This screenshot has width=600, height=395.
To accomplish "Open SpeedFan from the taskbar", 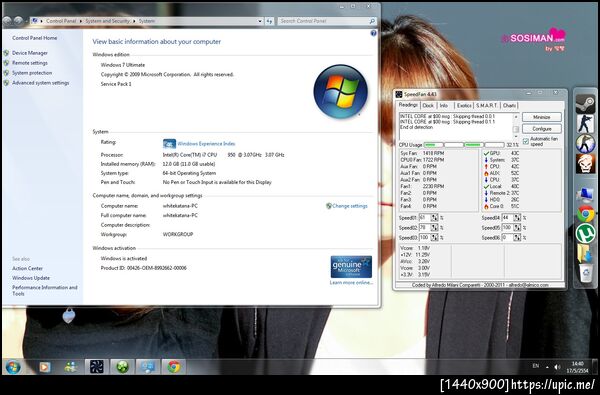I will [96, 367].
